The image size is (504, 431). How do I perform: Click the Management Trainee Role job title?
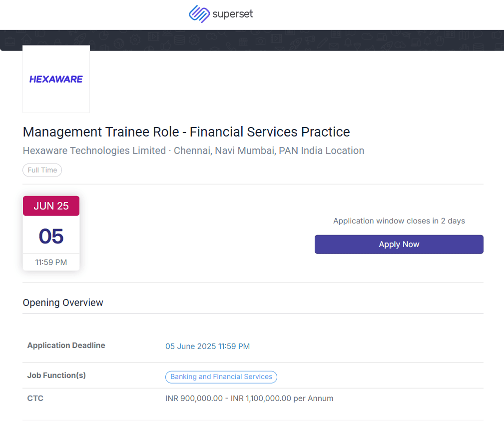(x=186, y=132)
